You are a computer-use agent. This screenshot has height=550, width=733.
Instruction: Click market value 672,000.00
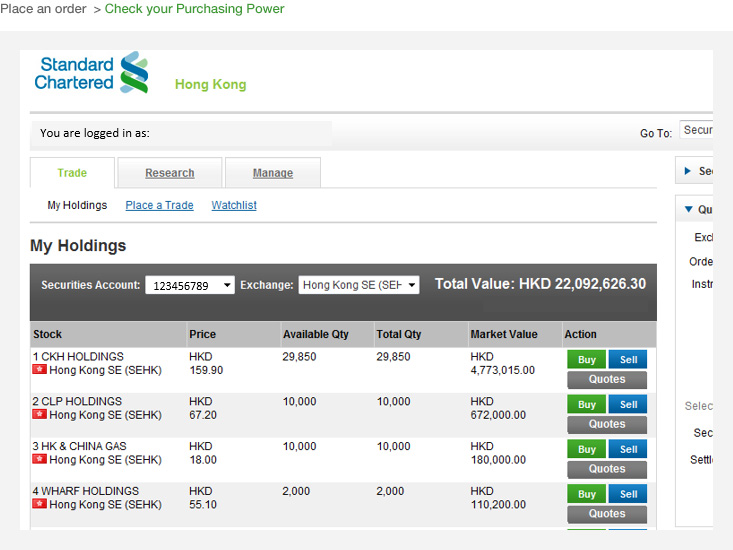(x=498, y=415)
